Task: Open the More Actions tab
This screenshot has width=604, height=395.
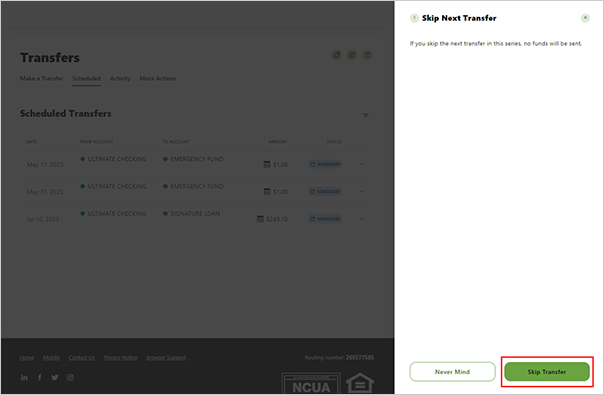Action: [158, 78]
